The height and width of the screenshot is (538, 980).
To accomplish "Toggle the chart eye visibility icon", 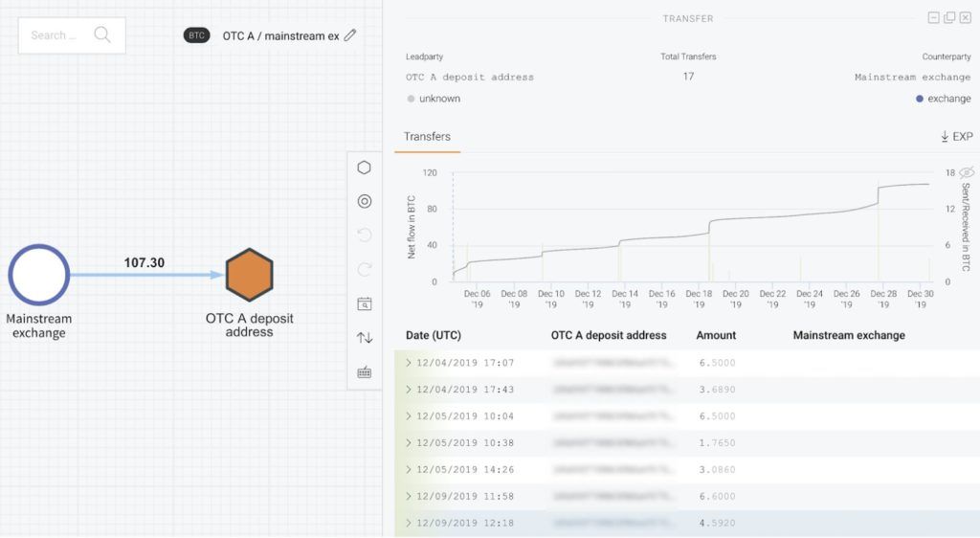I will tap(967, 172).
